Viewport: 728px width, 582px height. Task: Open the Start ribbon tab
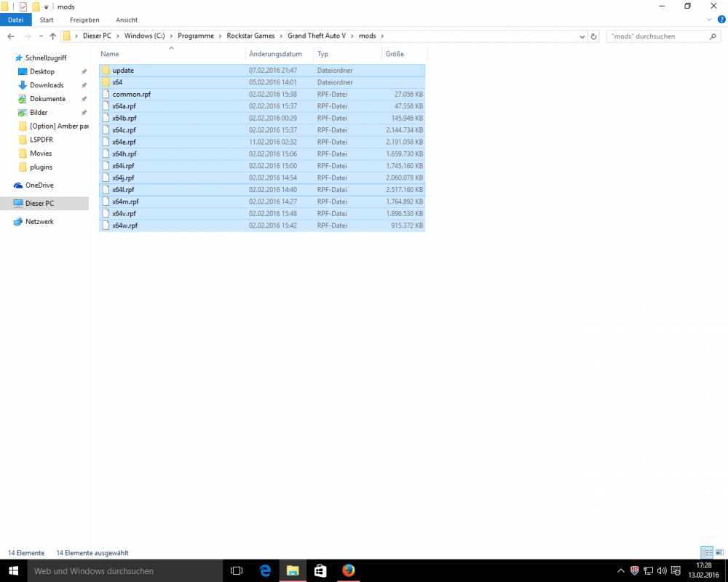(x=47, y=20)
